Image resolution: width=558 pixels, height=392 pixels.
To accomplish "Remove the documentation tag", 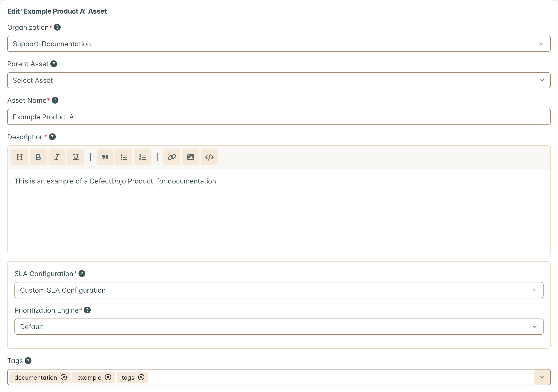I will (64, 377).
